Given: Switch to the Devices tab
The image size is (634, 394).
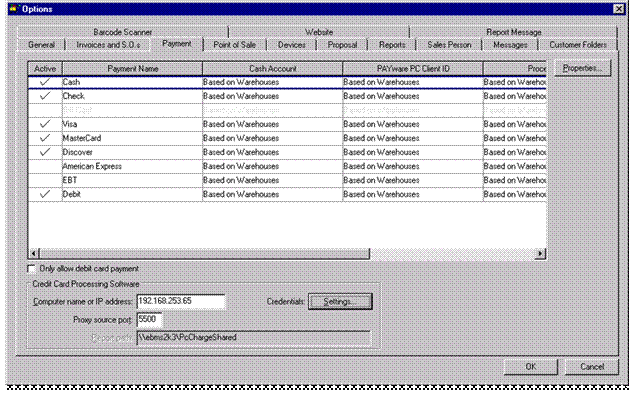Looking at the screenshot, I should click(x=292, y=44).
